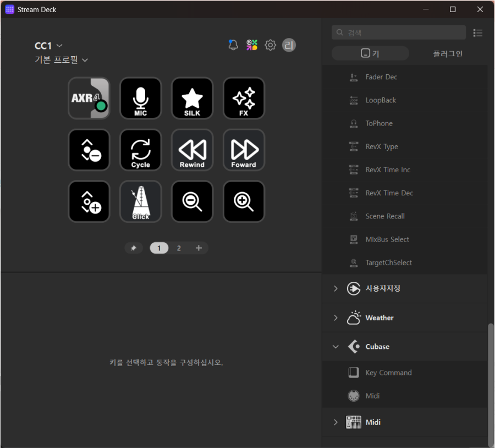Click the RevX Time Inc icon

pos(354,170)
